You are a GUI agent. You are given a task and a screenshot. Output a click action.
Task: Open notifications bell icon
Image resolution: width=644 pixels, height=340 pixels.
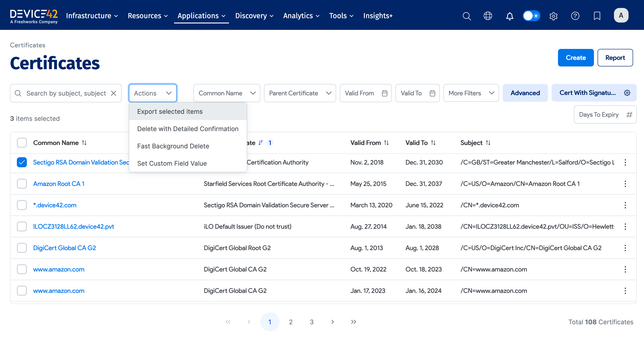[x=510, y=16]
